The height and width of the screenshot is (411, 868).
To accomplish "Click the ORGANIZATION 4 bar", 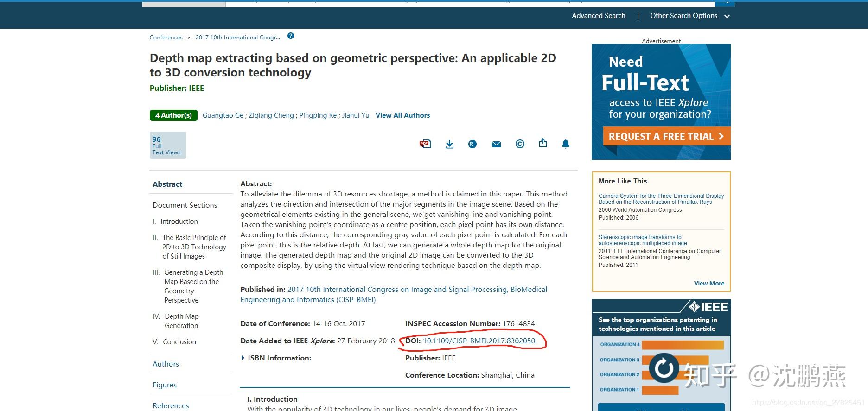I will pos(683,345).
